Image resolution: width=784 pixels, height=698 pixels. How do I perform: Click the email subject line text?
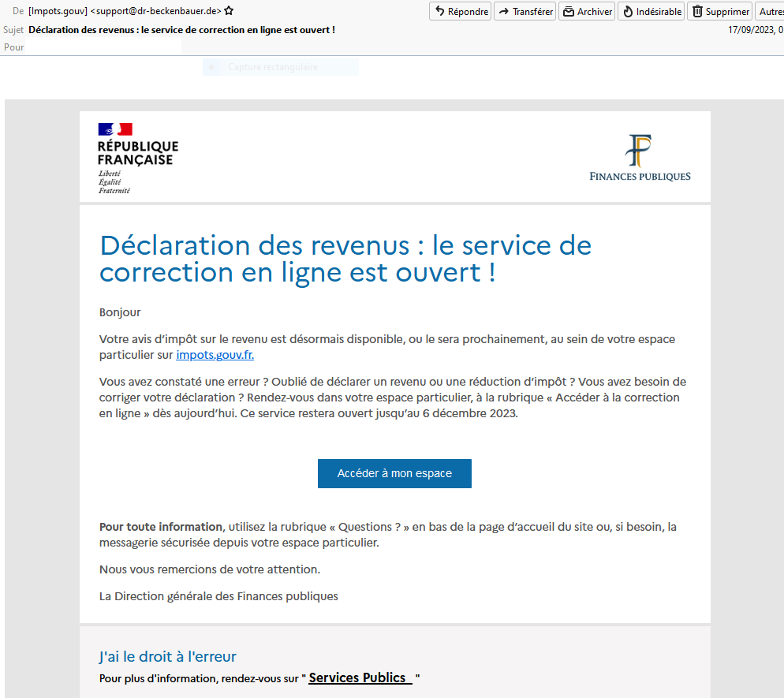tap(181, 30)
